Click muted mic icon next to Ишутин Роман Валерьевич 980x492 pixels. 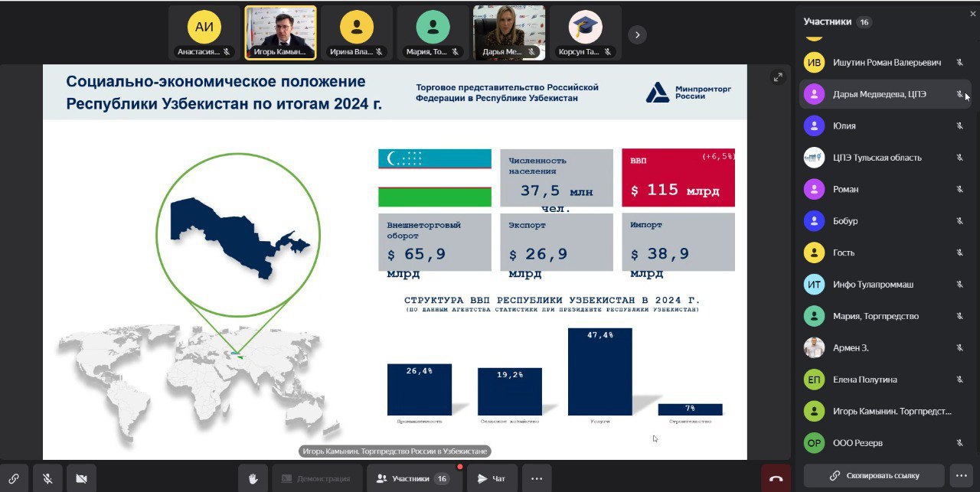(x=959, y=63)
